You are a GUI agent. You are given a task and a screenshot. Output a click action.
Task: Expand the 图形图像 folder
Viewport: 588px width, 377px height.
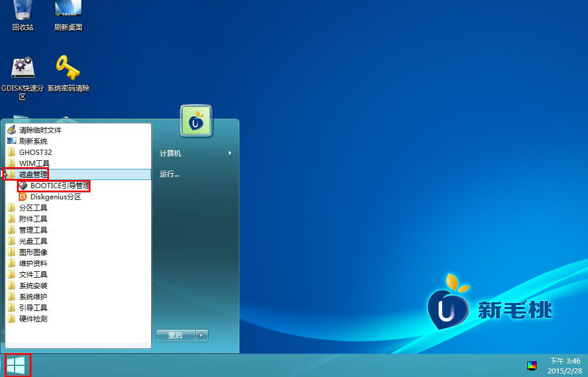(78, 253)
